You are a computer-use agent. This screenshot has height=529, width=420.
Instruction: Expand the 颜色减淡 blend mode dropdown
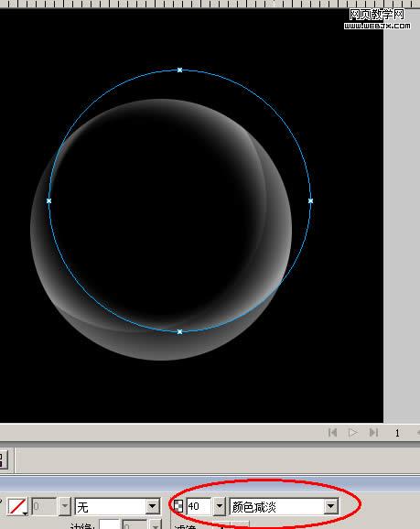(x=284, y=506)
